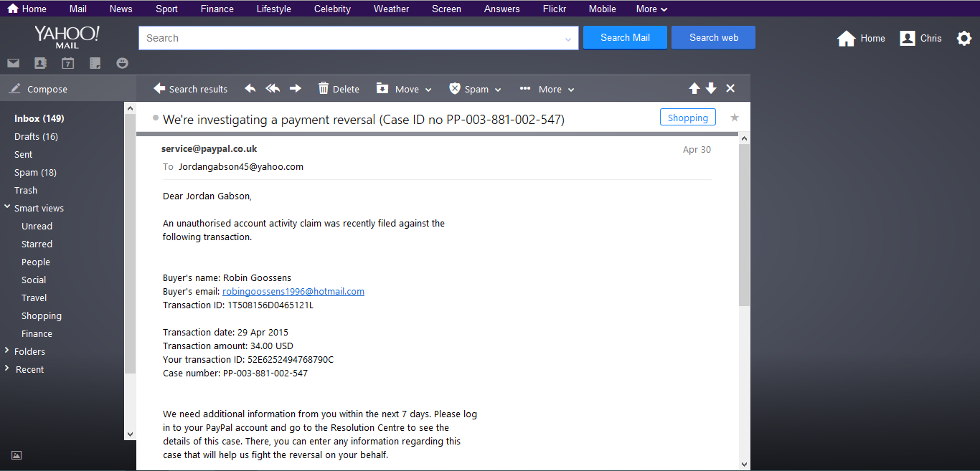Click the Shopping tag button
The width and height of the screenshot is (980, 471).
point(687,118)
